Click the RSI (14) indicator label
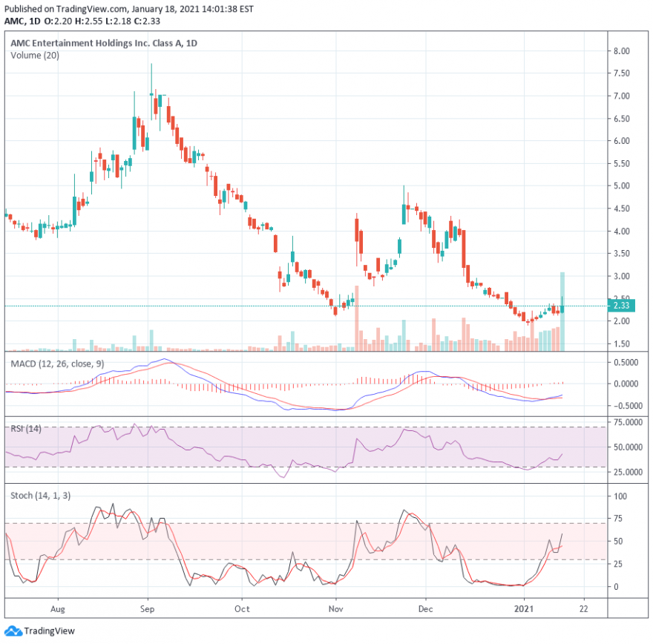 tap(26, 428)
